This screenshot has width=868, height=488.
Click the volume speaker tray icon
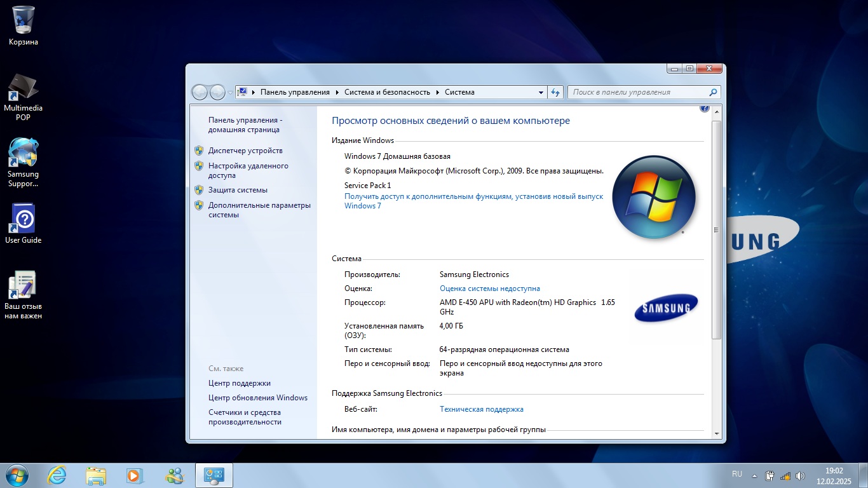tap(800, 476)
